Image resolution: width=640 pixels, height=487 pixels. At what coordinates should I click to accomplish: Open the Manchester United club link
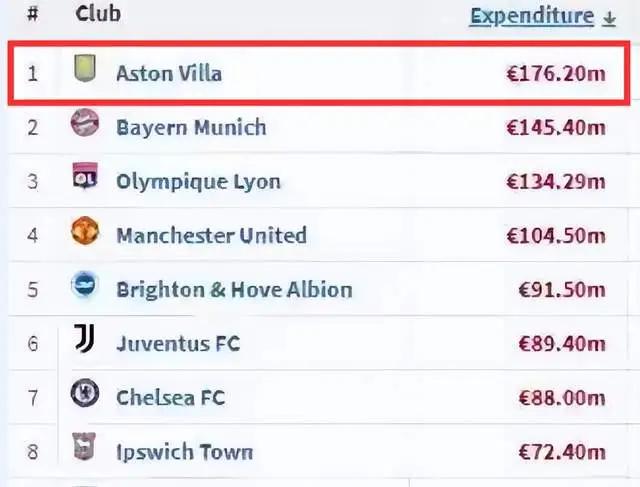coord(211,236)
